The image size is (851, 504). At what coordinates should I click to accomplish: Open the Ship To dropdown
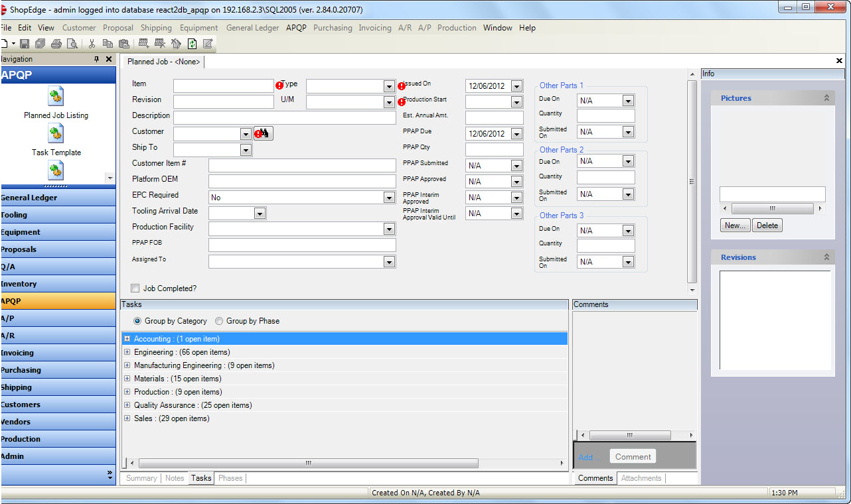point(246,150)
